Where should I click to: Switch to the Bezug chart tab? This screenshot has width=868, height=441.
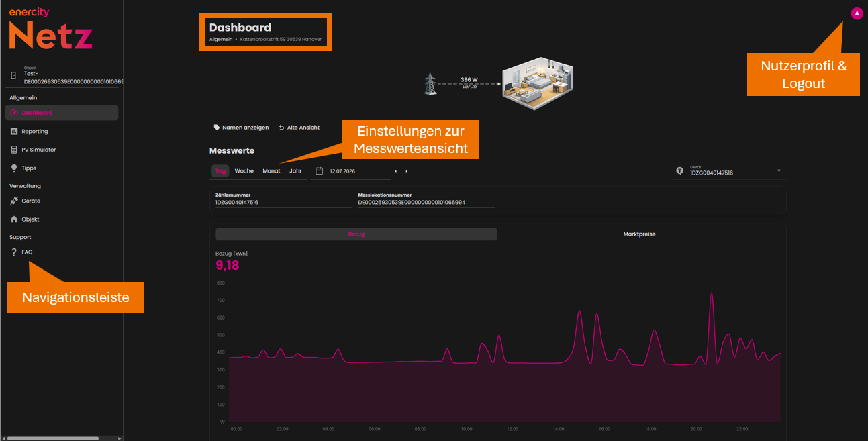pos(356,234)
